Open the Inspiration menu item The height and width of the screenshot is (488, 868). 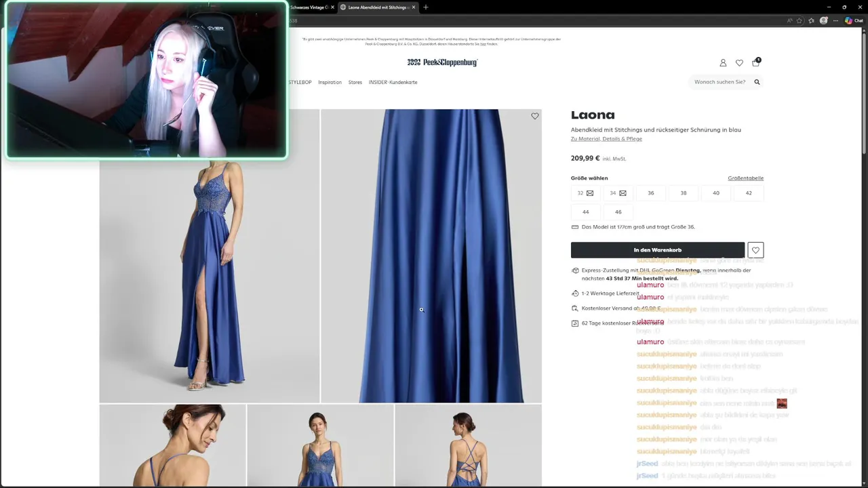click(x=330, y=82)
